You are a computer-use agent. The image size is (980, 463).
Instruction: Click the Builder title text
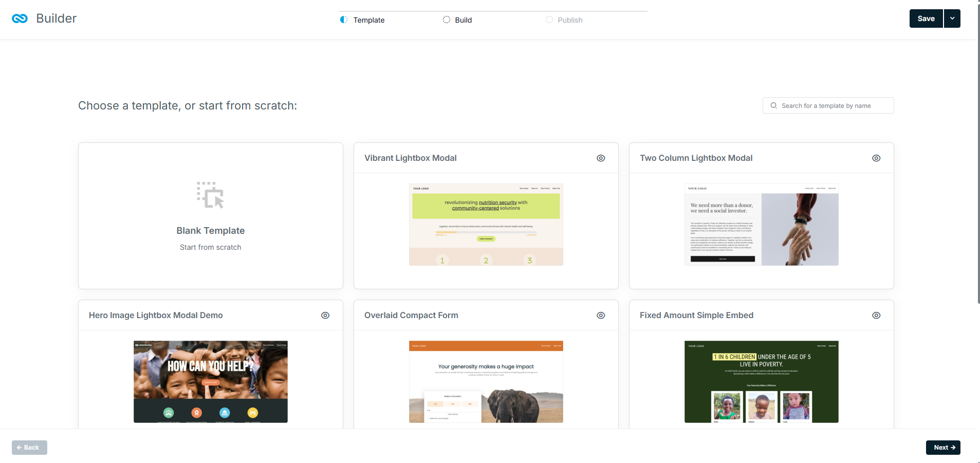(57, 18)
